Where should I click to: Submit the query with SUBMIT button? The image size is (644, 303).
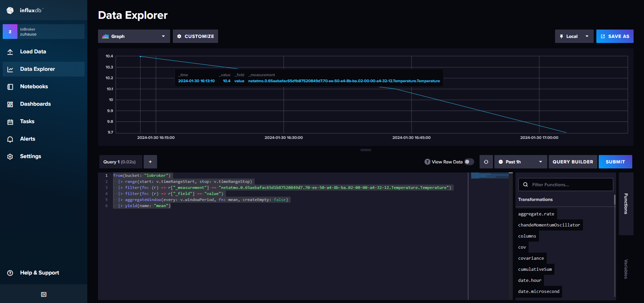615,162
